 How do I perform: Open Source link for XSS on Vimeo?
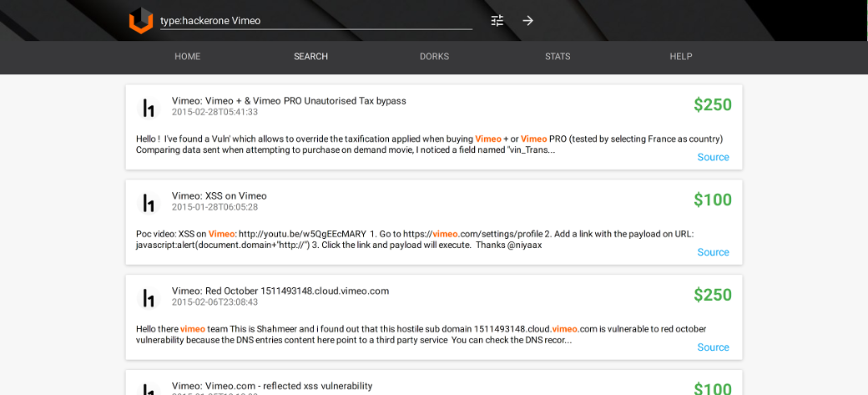click(x=713, y=252)
